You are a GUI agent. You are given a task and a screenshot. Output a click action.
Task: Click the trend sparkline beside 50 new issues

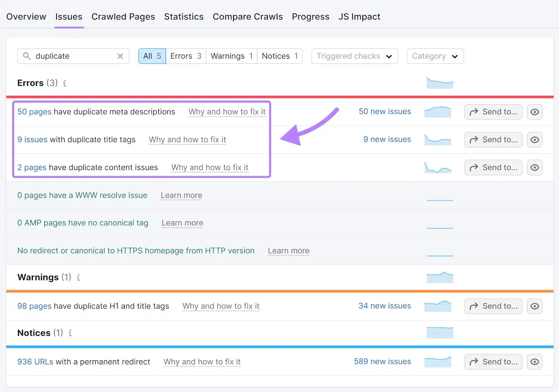pyautogui.click(x=437, y=111)
